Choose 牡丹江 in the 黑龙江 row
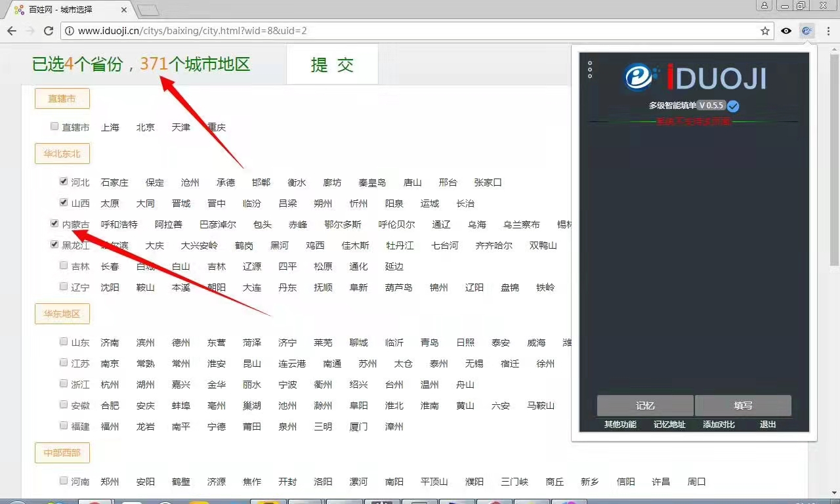This screenshot has width=840, height=504. [x=400, y=245]
